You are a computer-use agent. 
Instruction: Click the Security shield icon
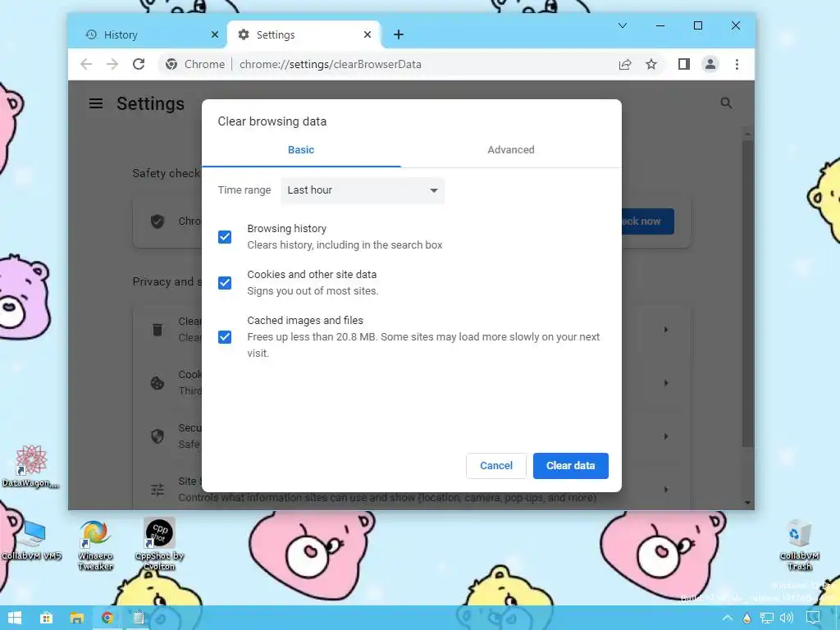tap(157, 436)
